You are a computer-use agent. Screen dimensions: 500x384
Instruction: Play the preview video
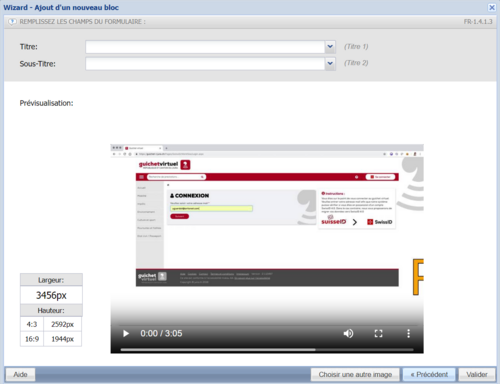pyautogui.click(x=126, y=333)
